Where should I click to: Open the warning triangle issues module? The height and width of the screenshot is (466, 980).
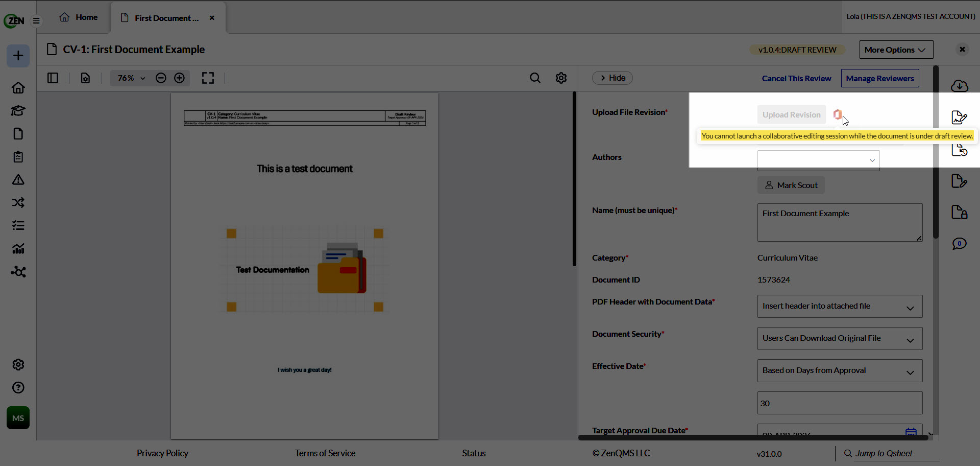18,180
